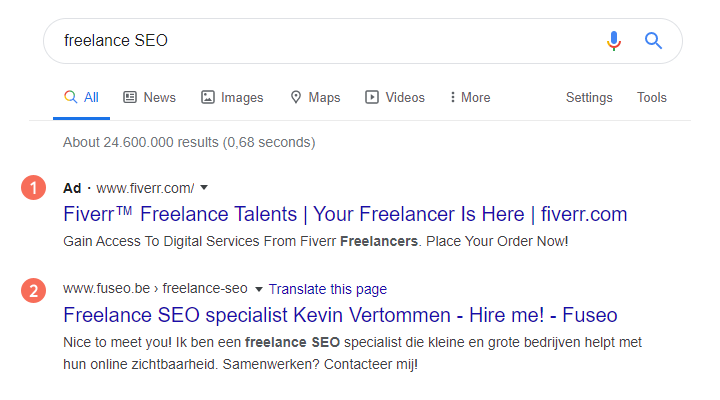Open the search Tools options
This screenshot has width=720, height=400.
652,97
